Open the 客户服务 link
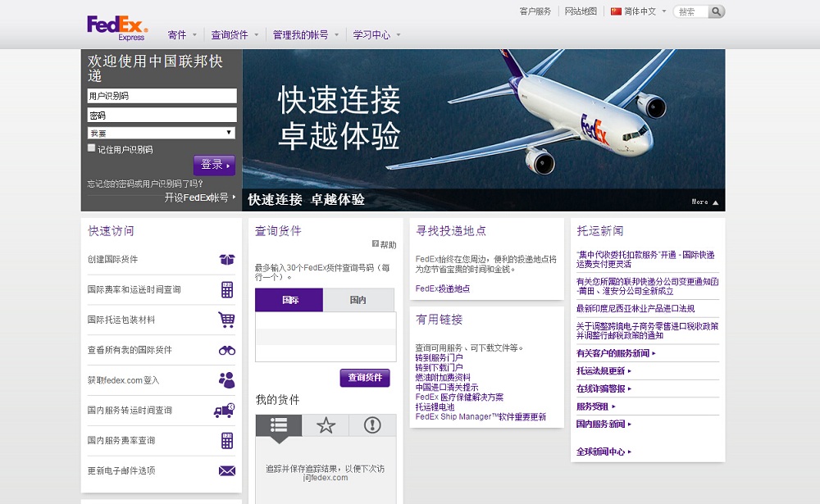820x504 pixels. point(535,11)
